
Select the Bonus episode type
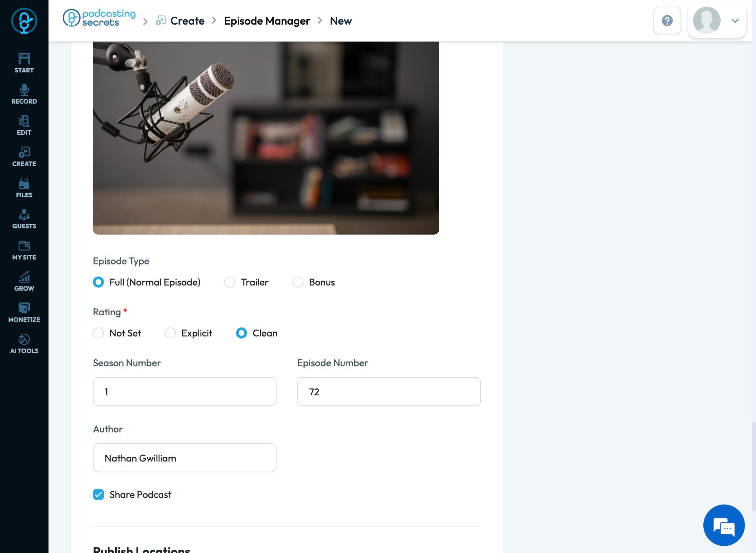298,282
